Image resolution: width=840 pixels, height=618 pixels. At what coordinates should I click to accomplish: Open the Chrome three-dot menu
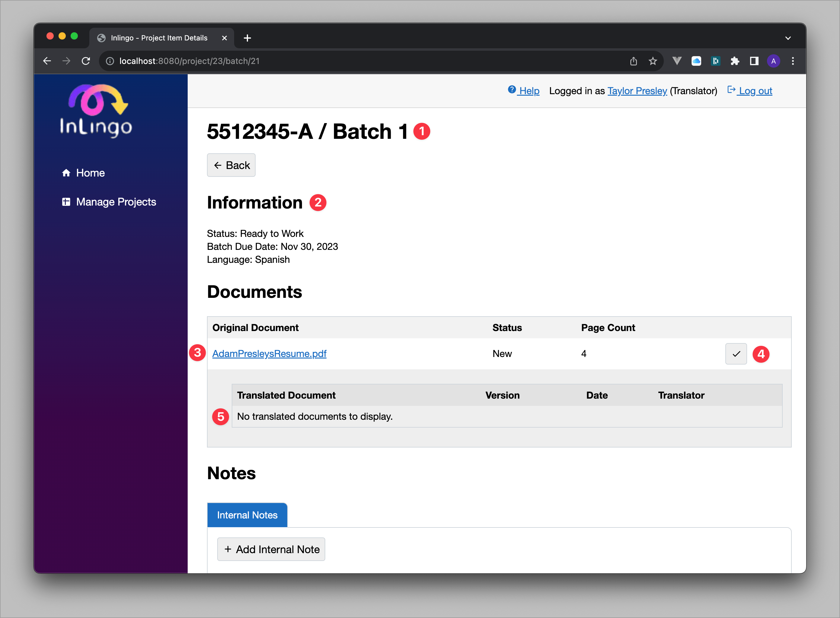pos(793,61)
